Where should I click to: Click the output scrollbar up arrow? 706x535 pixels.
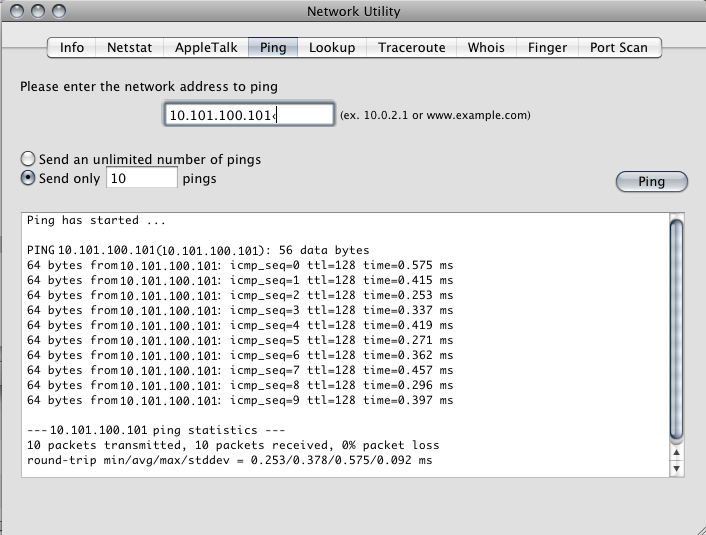(x=676, y=451)
